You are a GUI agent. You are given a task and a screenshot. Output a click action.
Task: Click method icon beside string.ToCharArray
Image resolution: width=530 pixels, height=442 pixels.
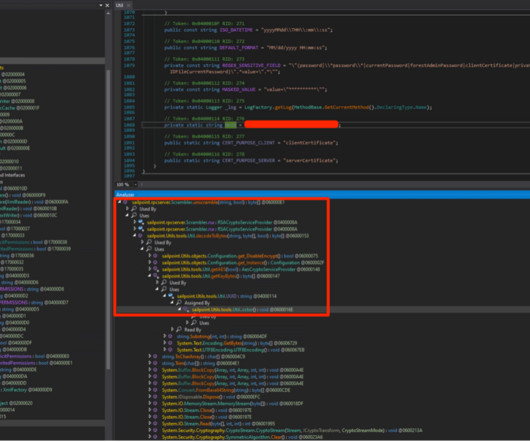(155, 357)
